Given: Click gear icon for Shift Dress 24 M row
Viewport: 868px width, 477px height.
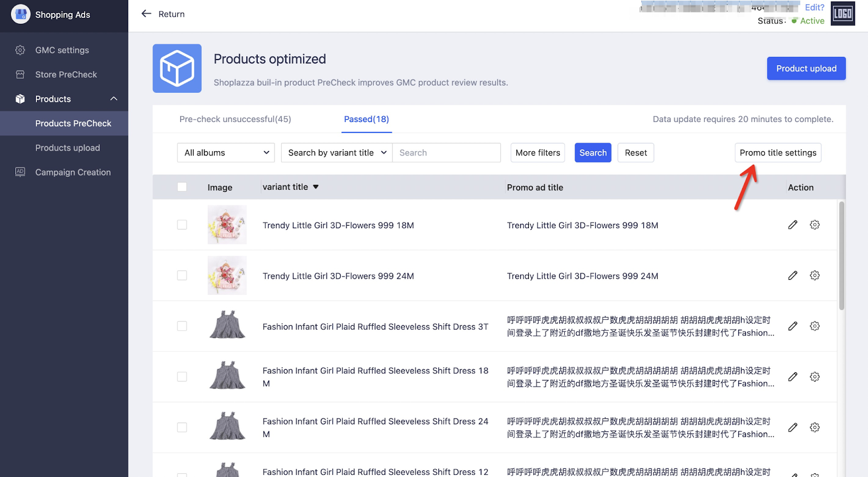Looking at the screenshot, I should (x=814, y=427).
